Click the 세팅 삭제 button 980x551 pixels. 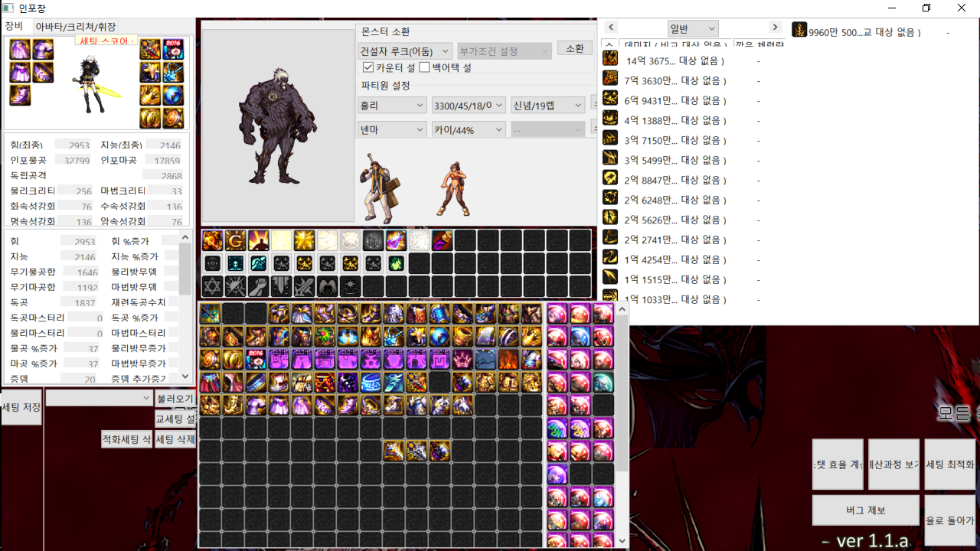[x=175, y=439]
